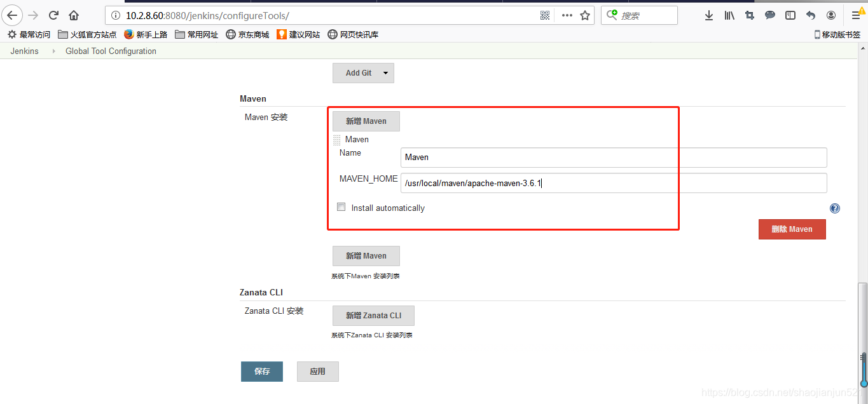
Task: Reload the page with the refresh icon
Action: (53, 15)
